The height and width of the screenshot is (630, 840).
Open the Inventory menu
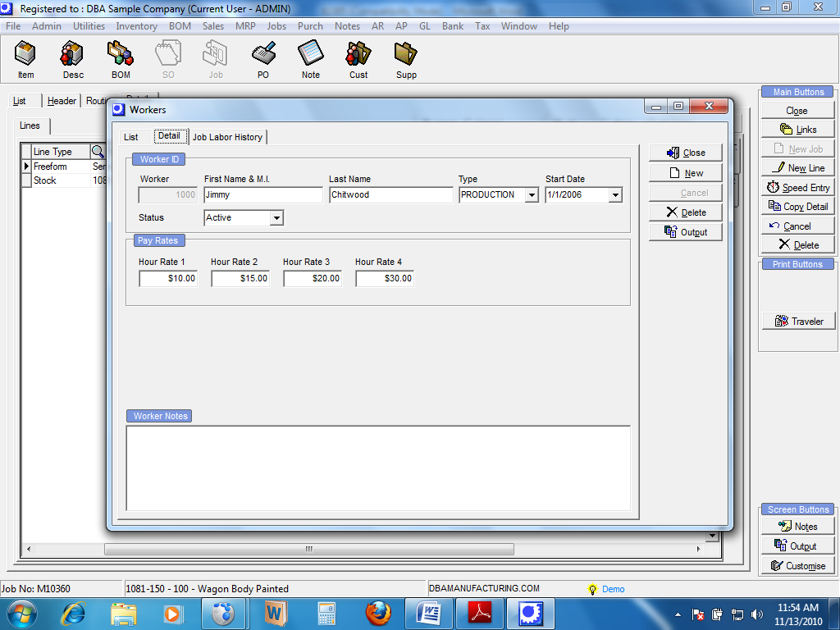(x=136, y=26)
